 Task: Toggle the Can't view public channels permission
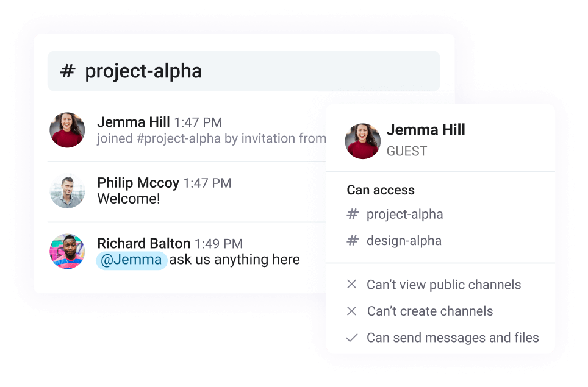pos(443,284)
